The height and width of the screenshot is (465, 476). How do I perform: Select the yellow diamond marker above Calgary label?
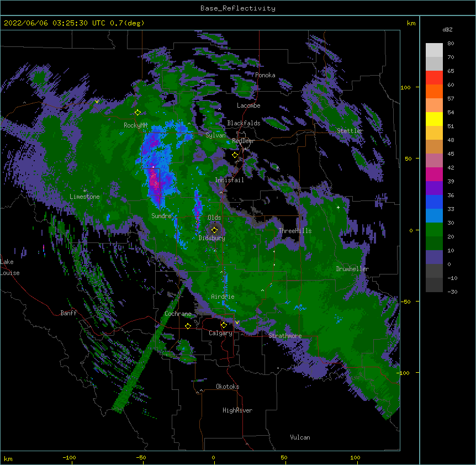(224, 325)
